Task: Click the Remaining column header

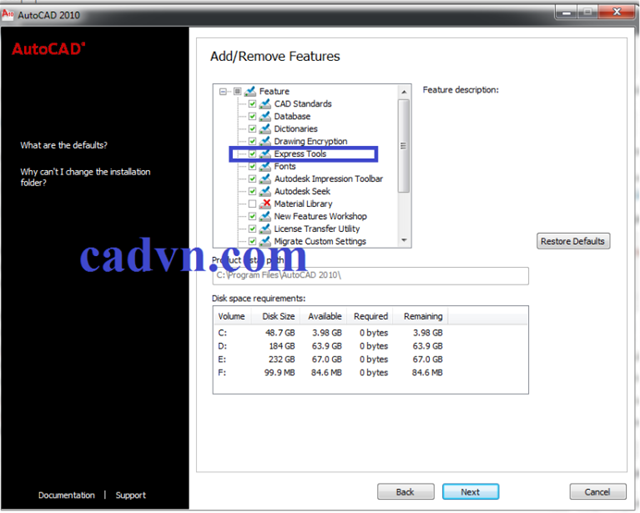Action: pos(420,316)
